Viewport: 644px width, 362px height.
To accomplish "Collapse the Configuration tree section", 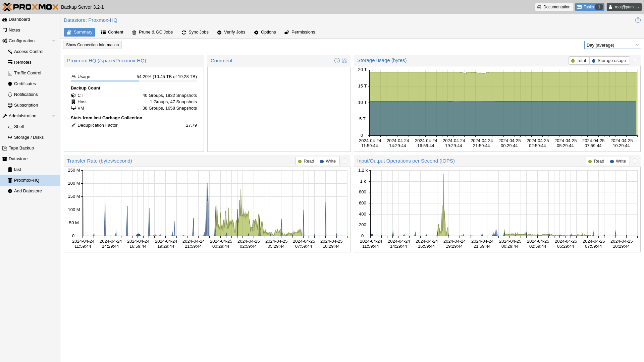I will [x=54, y=41].
